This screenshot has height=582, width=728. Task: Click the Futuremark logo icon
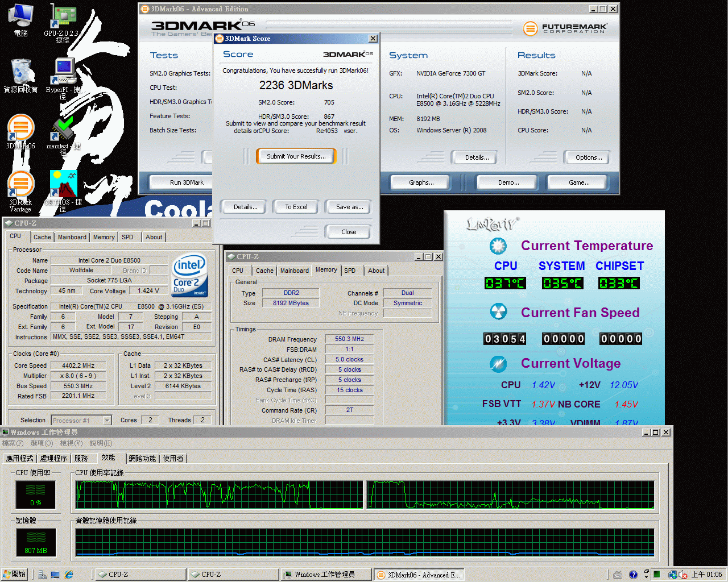530,28
